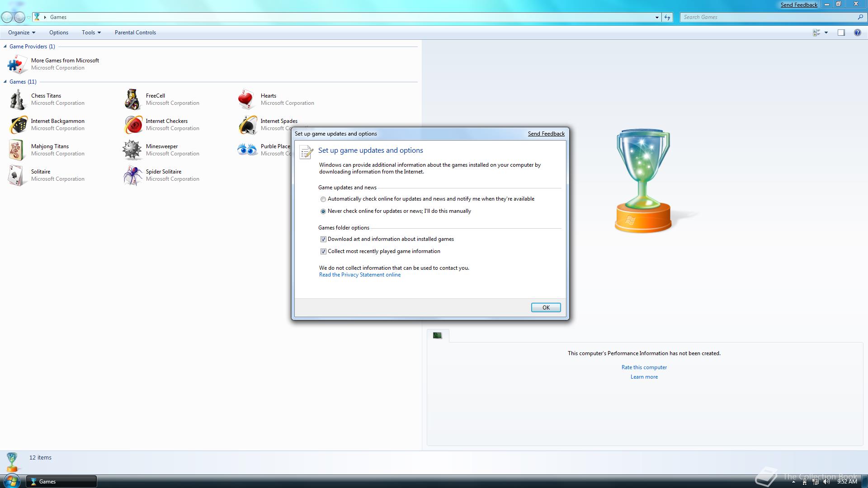Select the Solitaire card icon

[x=17, y=175]
